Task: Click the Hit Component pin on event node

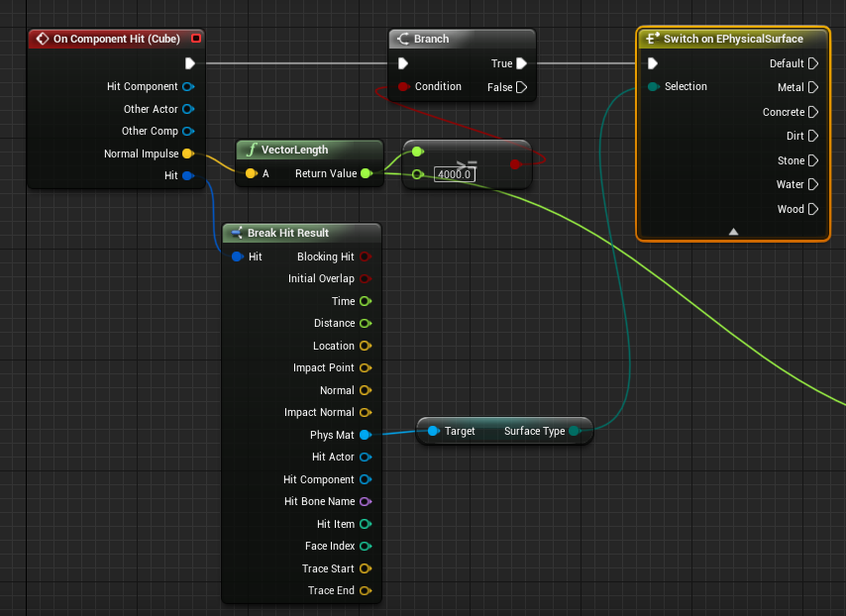Action: (x=188, y=86)
